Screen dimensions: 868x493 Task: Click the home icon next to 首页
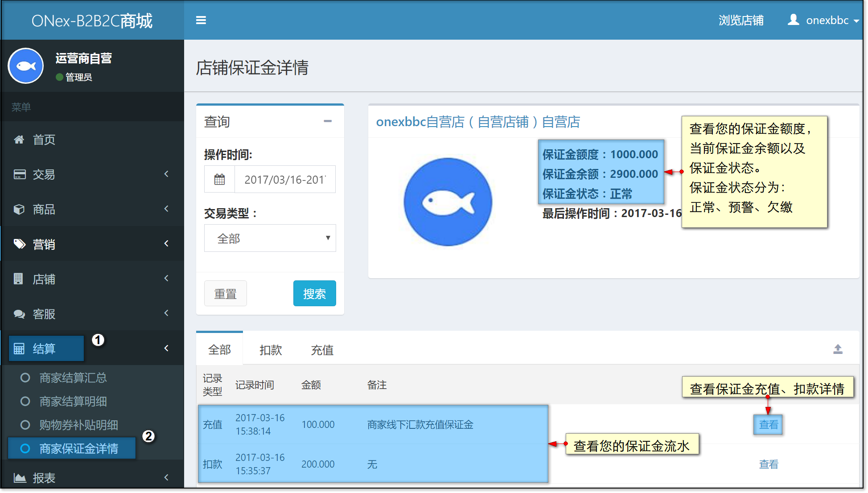pos(19,140)
